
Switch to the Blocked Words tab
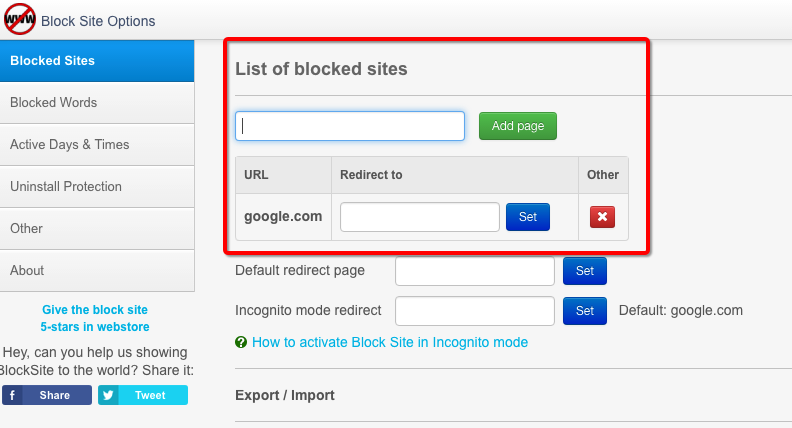tap(97, 103)
